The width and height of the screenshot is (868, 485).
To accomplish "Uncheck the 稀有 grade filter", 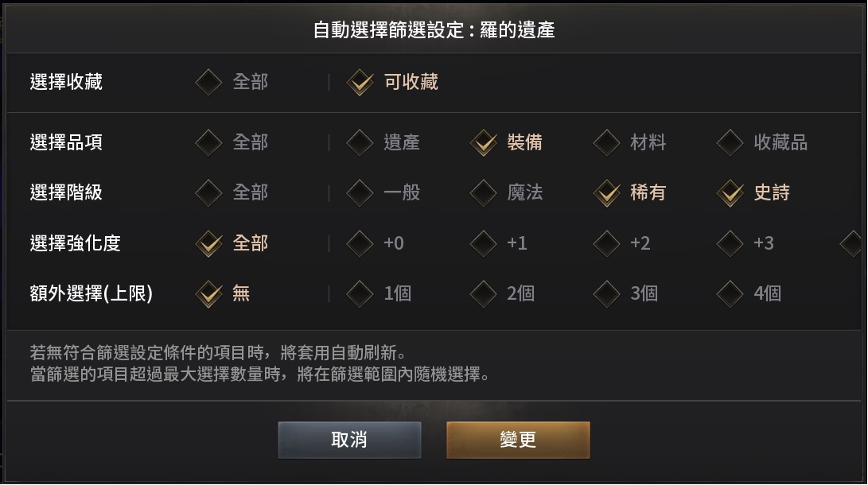I will click(x=607, y=192).
